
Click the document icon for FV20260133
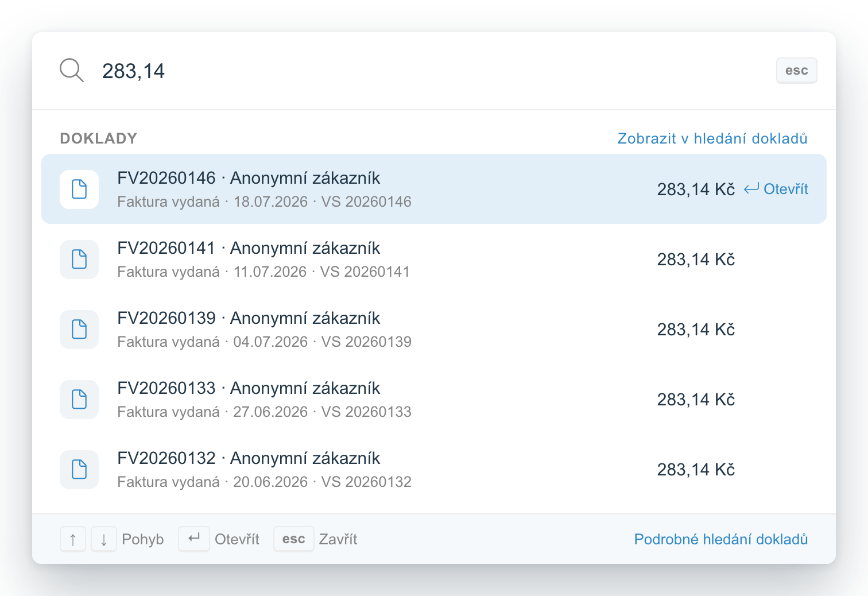tap(79, 399)
